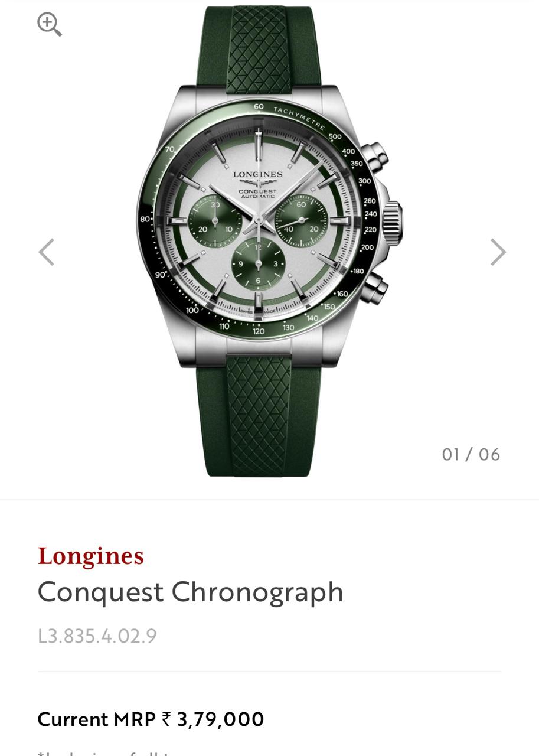This screenshot has height=756, width=539.
Task: Click the upper green rubber strap
Action: tap(259, 49)
